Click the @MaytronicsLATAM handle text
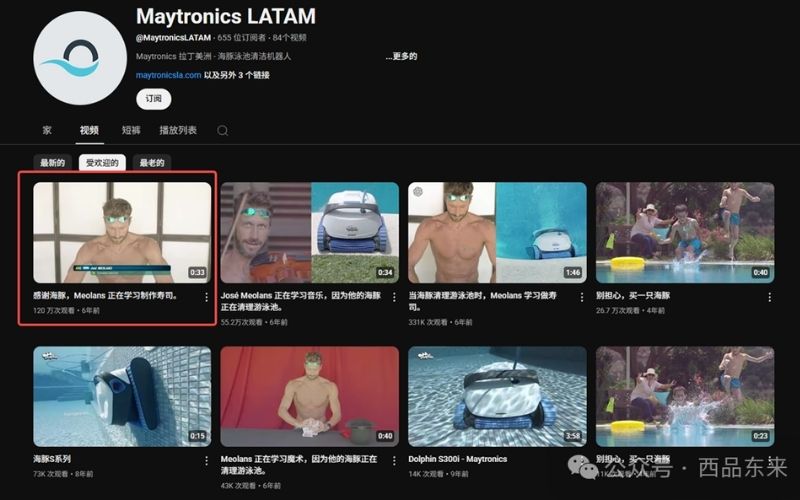The image size is (800, 500). coord(173,38)
